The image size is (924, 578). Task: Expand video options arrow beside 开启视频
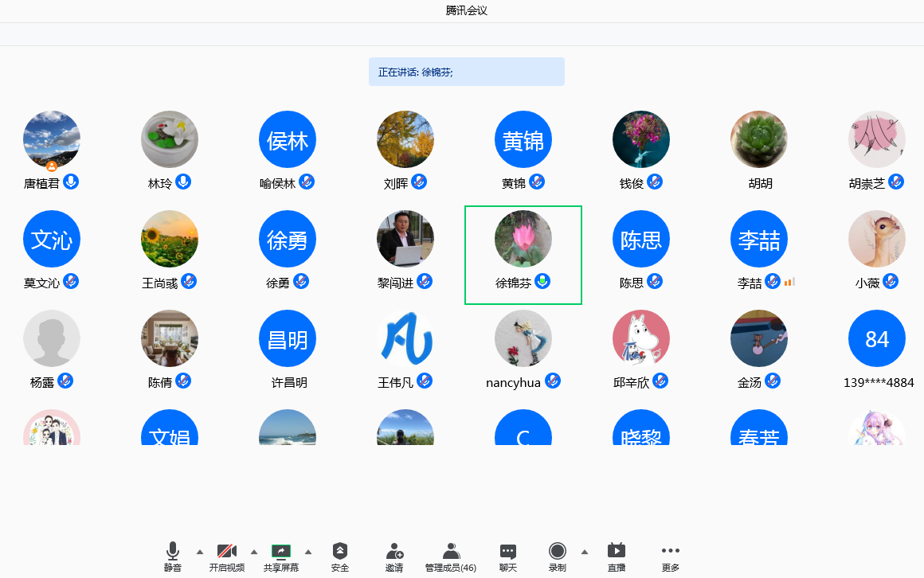[x=254, y=552]
